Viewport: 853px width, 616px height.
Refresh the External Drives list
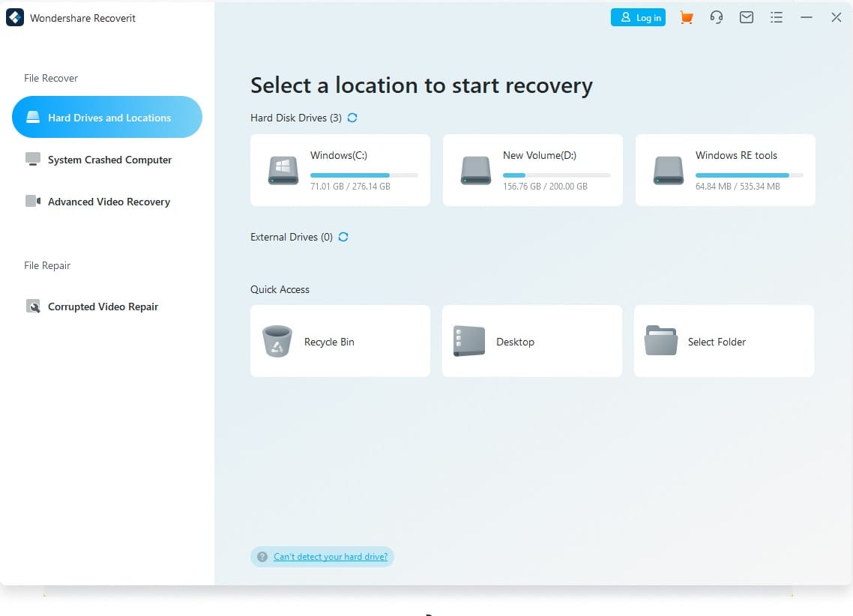pos(343,237)
